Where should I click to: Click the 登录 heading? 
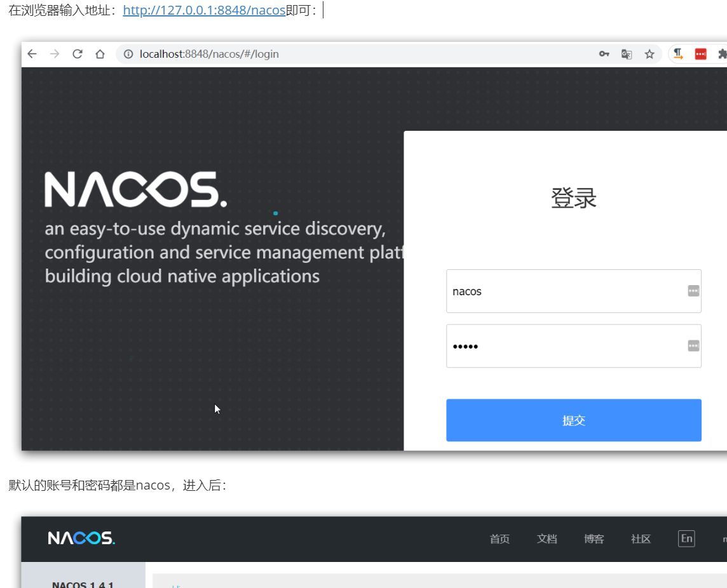click(x=574, y=198)
